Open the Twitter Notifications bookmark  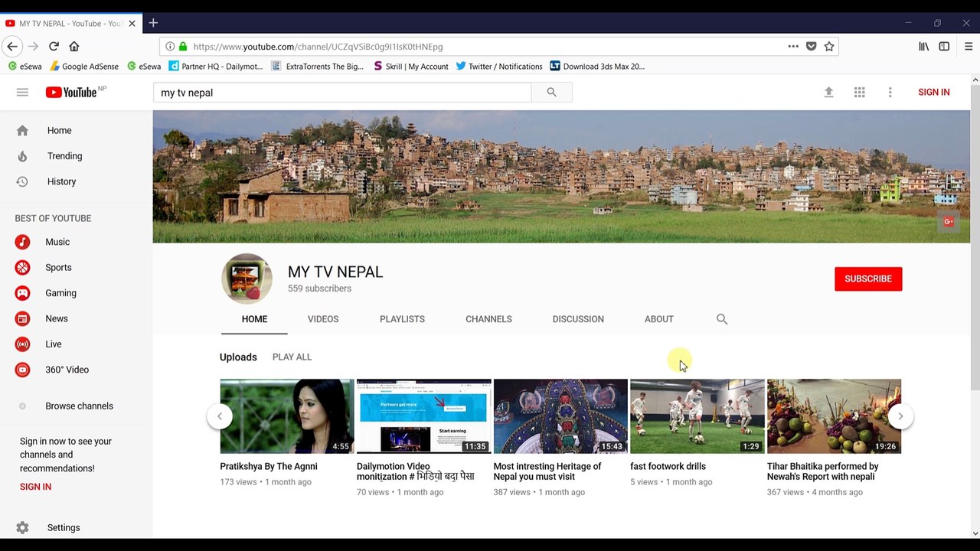pos(499,67)
